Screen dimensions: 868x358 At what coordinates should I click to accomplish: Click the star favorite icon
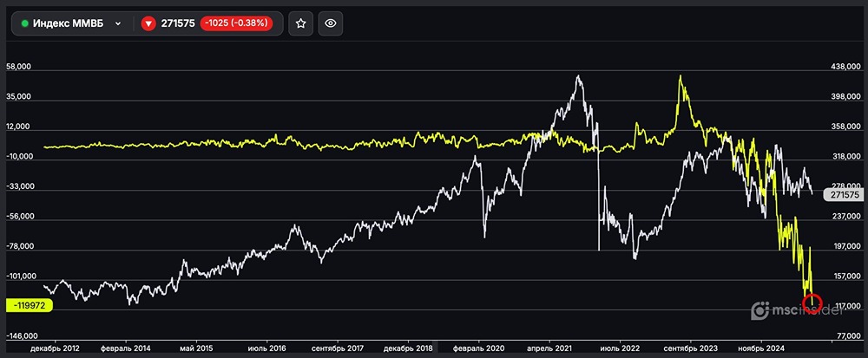pos(300,23)
